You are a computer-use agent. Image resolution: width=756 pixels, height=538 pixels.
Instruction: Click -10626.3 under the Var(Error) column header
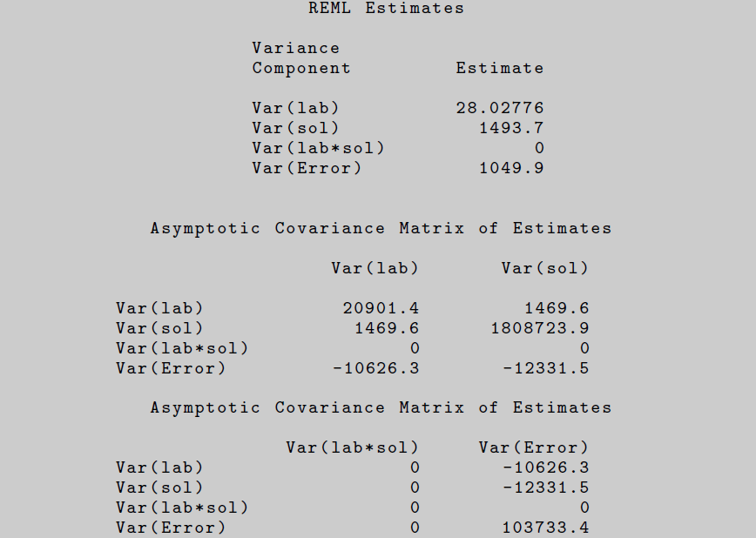click(x=546, y=467)
